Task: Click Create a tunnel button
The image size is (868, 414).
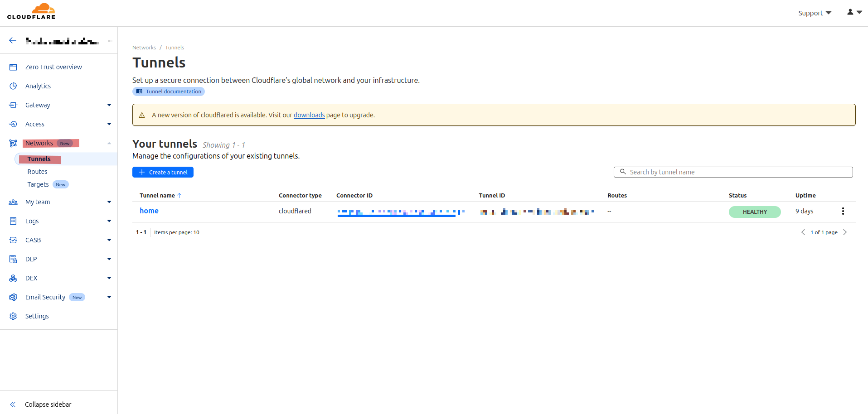Action: click(x=163, y=172)
